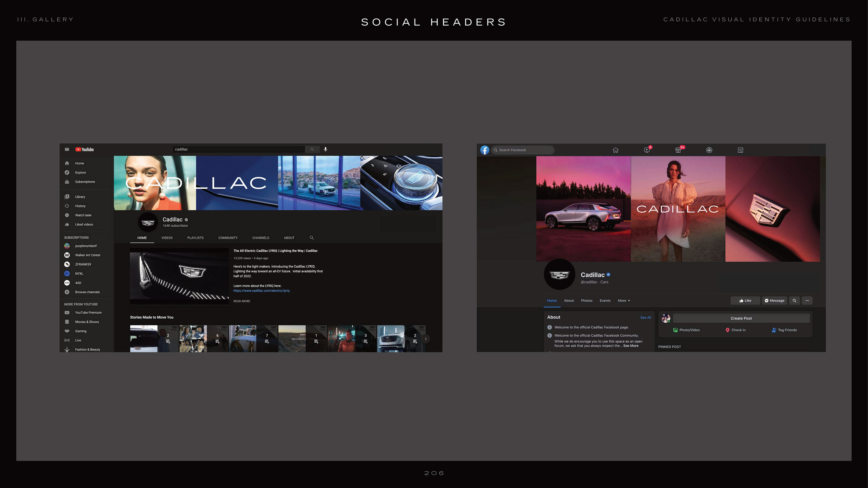868x488 pixels.
Task: Expand the More dropdown on Facebook page
Action: (x=624, y=300)
